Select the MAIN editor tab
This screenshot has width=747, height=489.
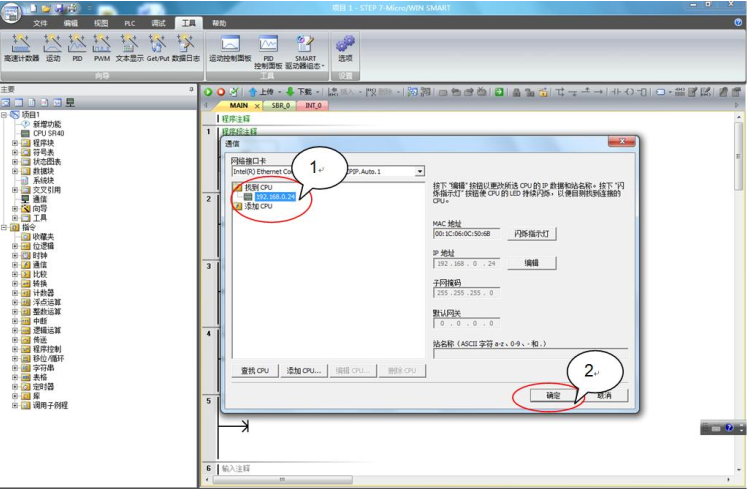tap(239, 105)
